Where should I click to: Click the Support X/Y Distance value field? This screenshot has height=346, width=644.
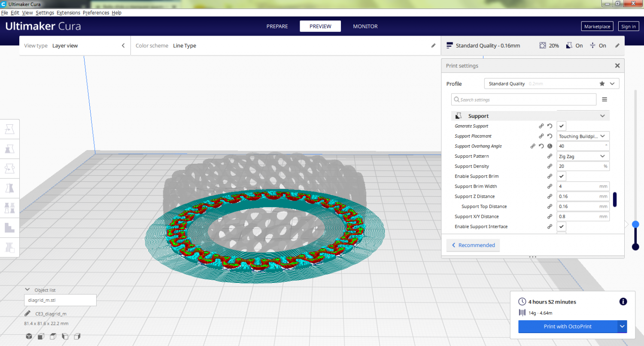pos(583,217)
